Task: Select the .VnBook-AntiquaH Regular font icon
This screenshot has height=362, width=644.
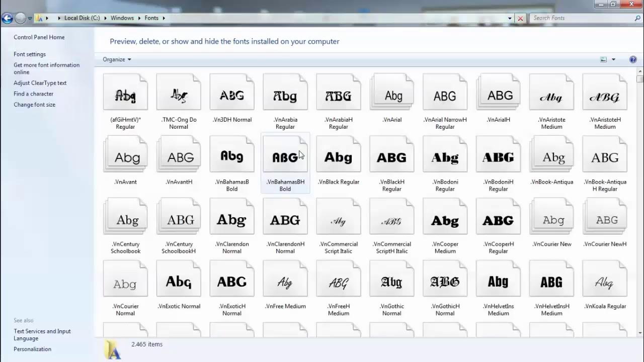Action: (605, 154)
